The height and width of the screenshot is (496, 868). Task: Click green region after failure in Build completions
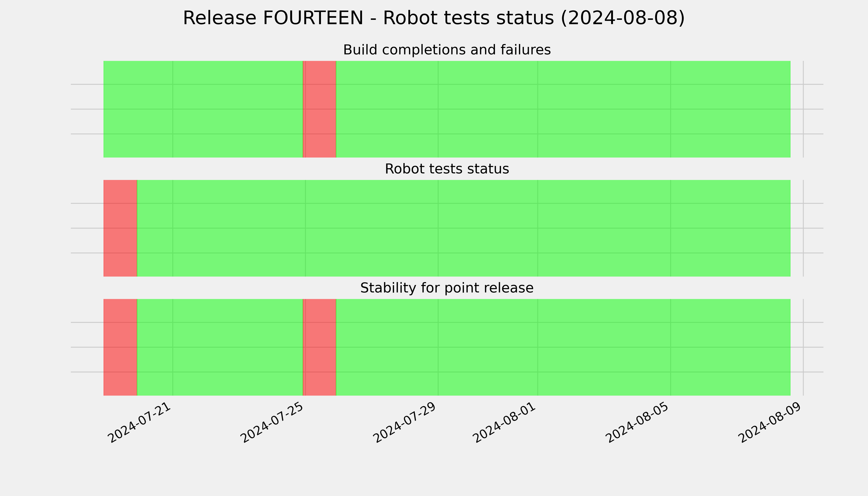563,109
